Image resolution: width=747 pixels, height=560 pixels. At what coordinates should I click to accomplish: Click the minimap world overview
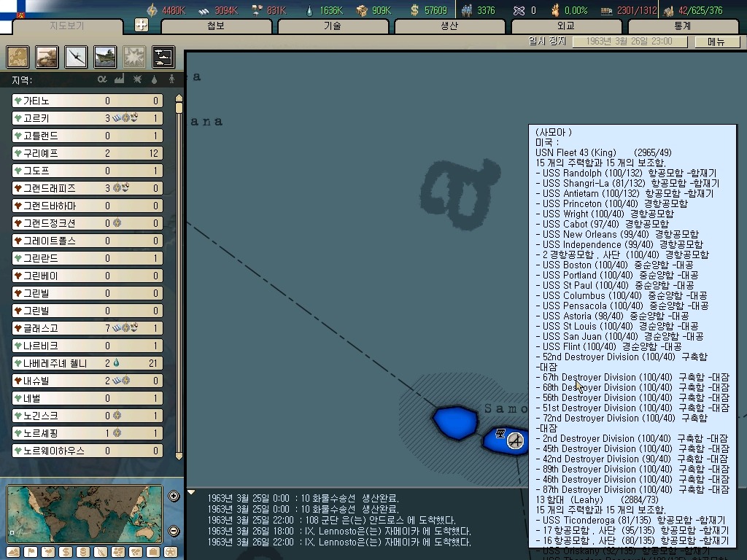(85, 514)
